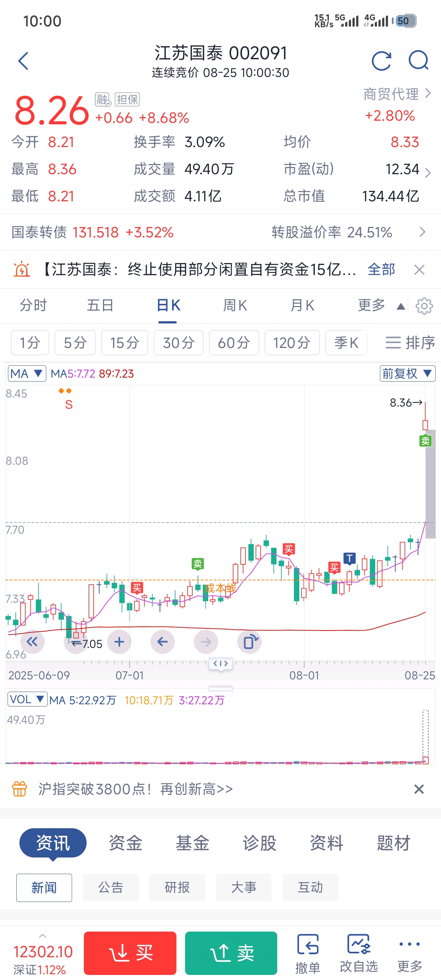441x980 pixels.
Task: Select the 公告 sub-tab
Action: click(x=111, y=888)
